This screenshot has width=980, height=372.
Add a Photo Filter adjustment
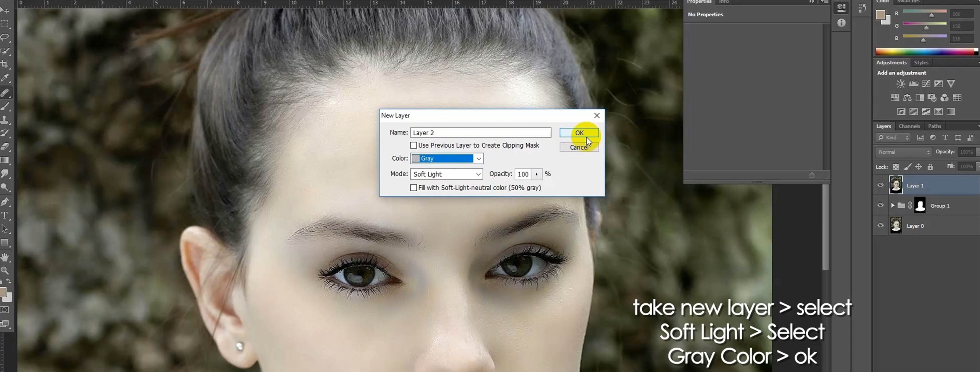[932, 98]
